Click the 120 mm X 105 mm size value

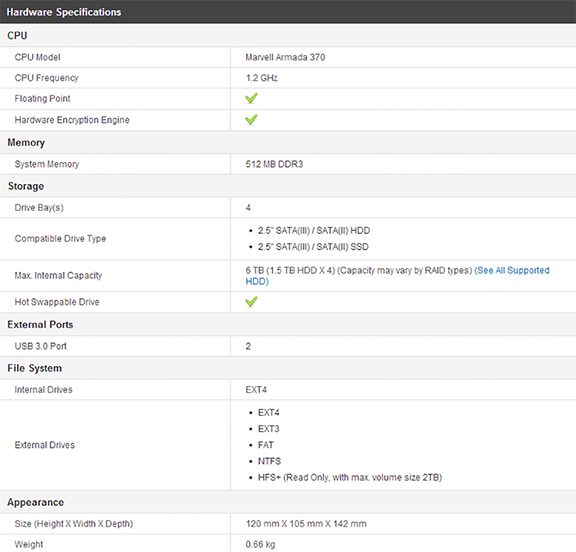(306, 524)
